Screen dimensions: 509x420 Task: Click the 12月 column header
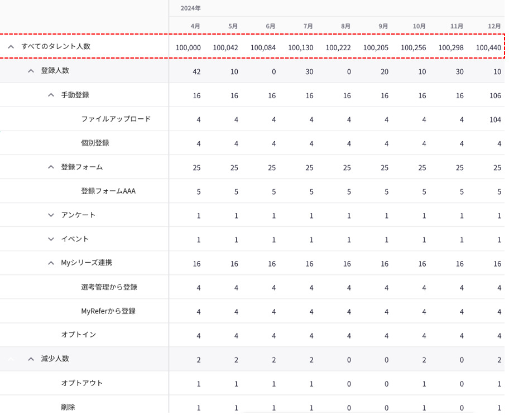pos(494,26)
